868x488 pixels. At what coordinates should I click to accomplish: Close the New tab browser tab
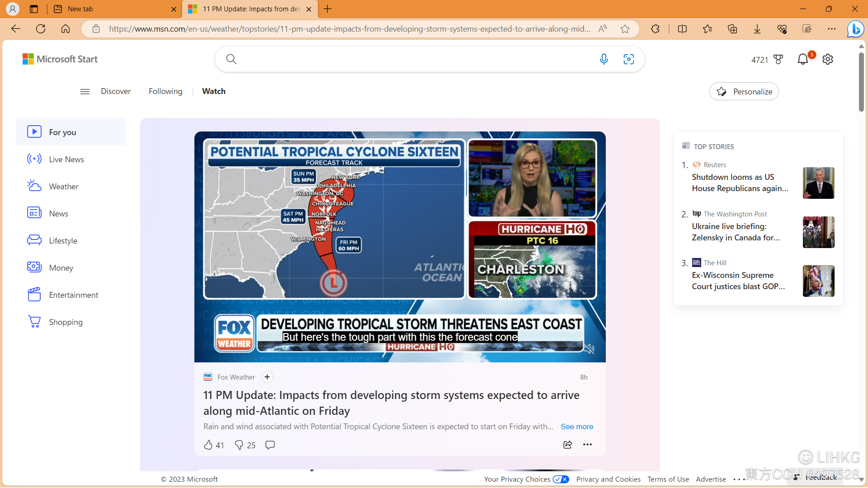point(174,9)
